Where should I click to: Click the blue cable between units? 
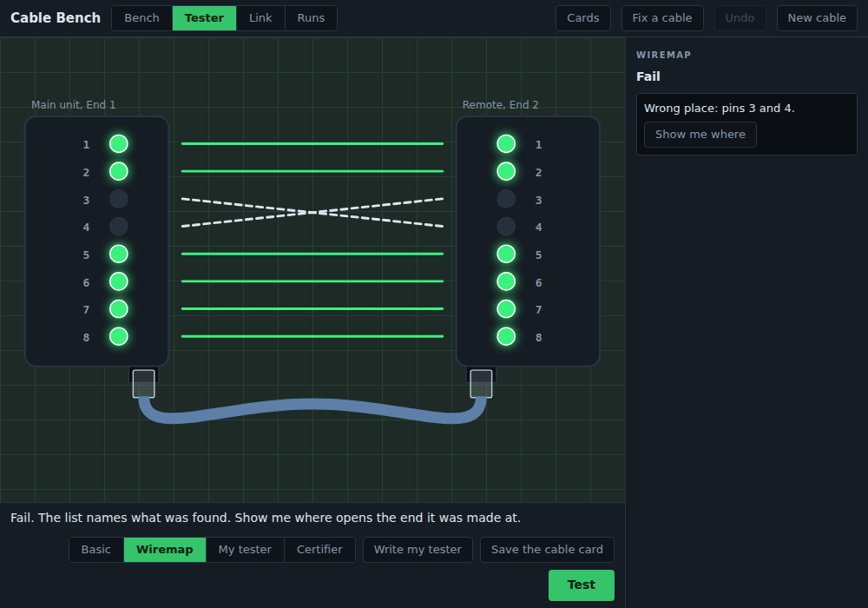312,405
